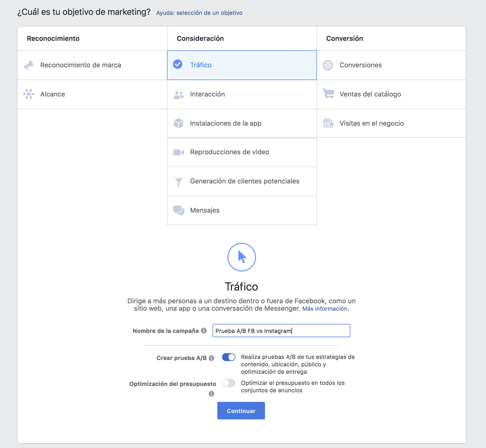Image resolution: width=486 pixels, height=448 pixels.
Task: Click the megaphone icon for Reconocimiento de marca
Action: point(29,65)
